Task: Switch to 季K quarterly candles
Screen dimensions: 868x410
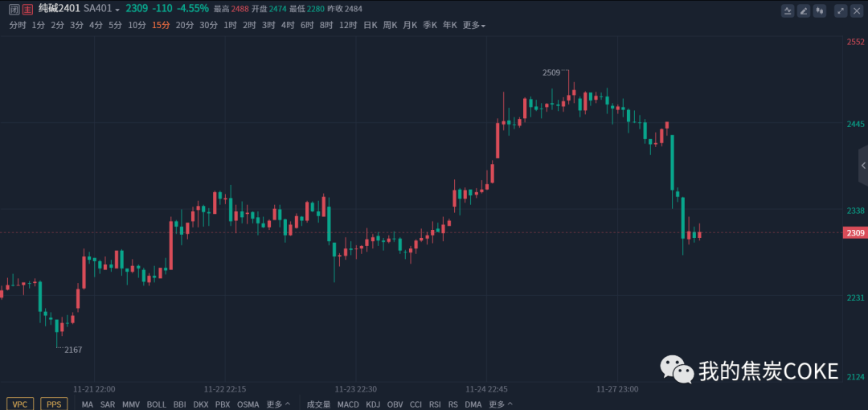Action: (x=430, y=25)
